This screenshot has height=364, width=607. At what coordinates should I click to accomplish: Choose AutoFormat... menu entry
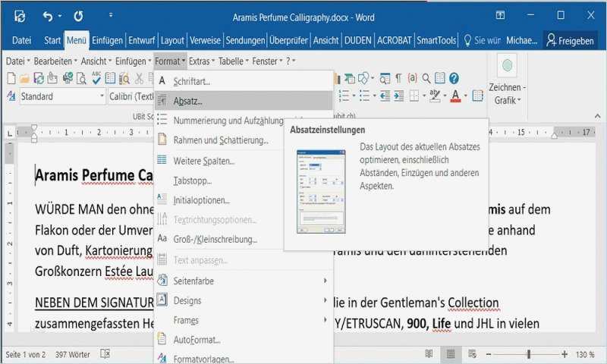coord(244,340)
